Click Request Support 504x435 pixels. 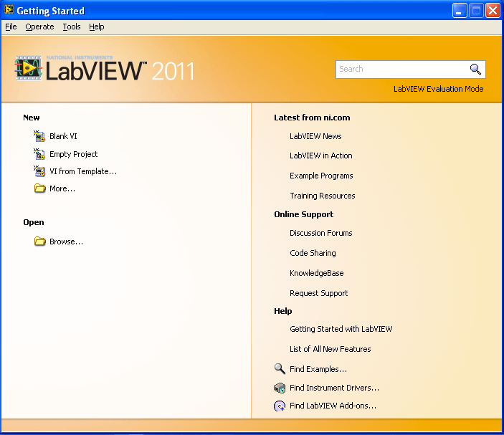tap(318, 293)
